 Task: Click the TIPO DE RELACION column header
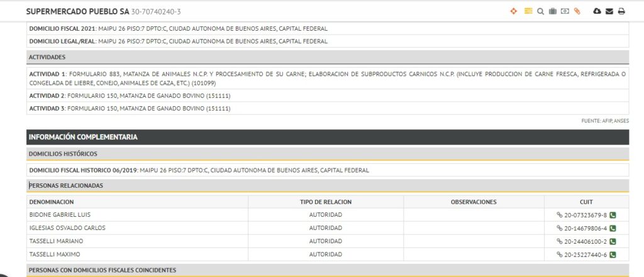coord(326,202)
